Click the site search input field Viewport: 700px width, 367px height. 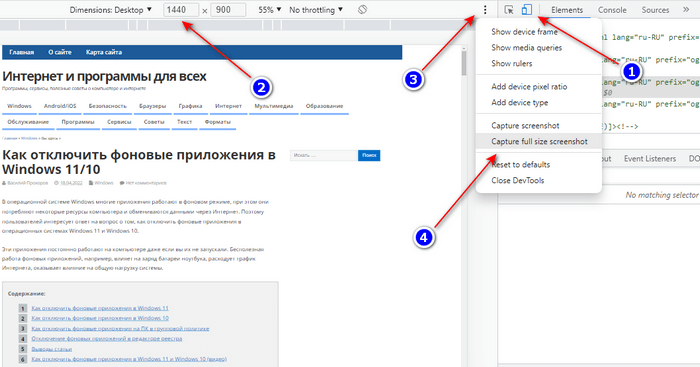click(x=324, y=155)
